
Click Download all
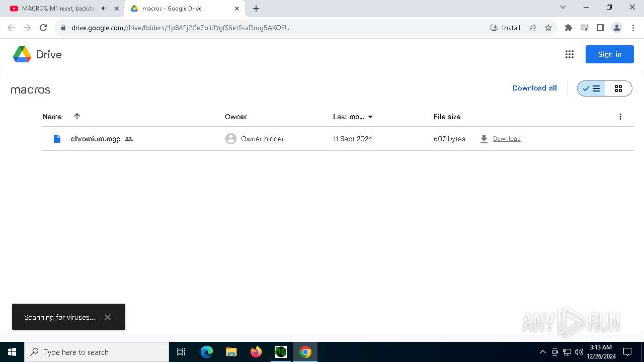(x=534, y=88)
